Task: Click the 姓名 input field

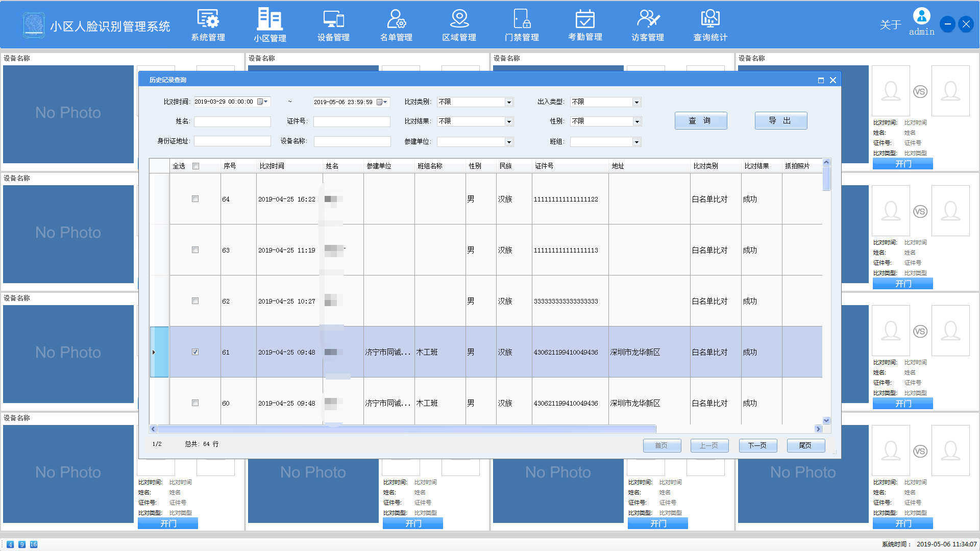Action: [x=232, y=121]
